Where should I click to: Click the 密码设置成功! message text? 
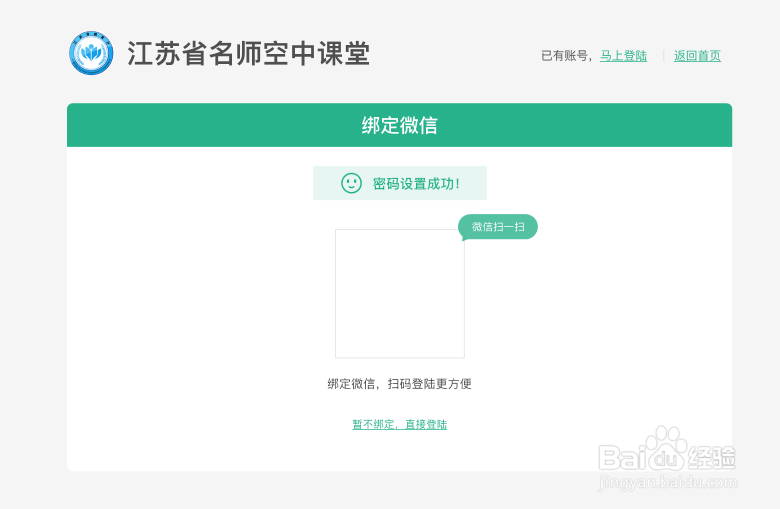[416, 184]
